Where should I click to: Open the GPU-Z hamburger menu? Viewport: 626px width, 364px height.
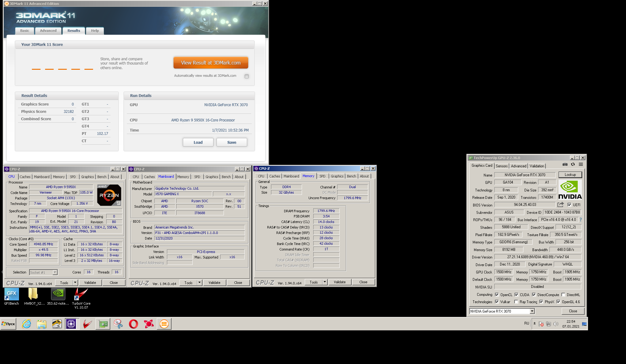point(581,165)
